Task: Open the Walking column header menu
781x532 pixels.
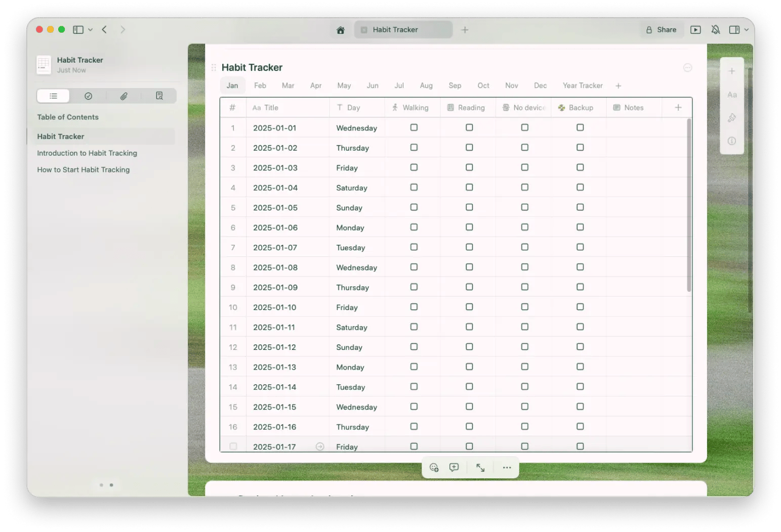Action: click(413, 108)
